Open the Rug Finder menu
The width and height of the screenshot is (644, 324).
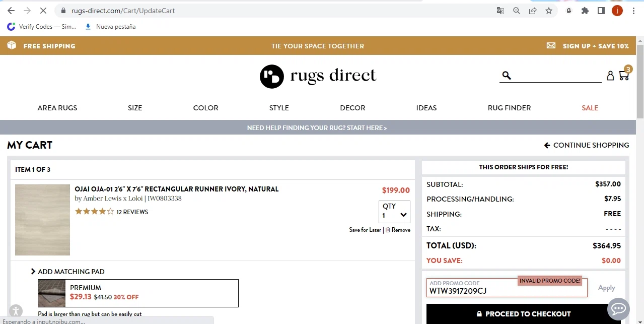coord(509,108)
